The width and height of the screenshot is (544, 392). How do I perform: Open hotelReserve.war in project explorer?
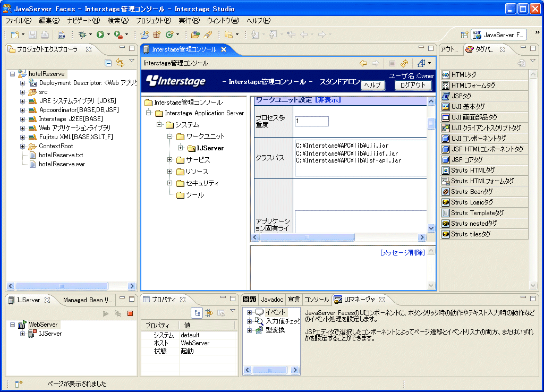tap(61, 164)
